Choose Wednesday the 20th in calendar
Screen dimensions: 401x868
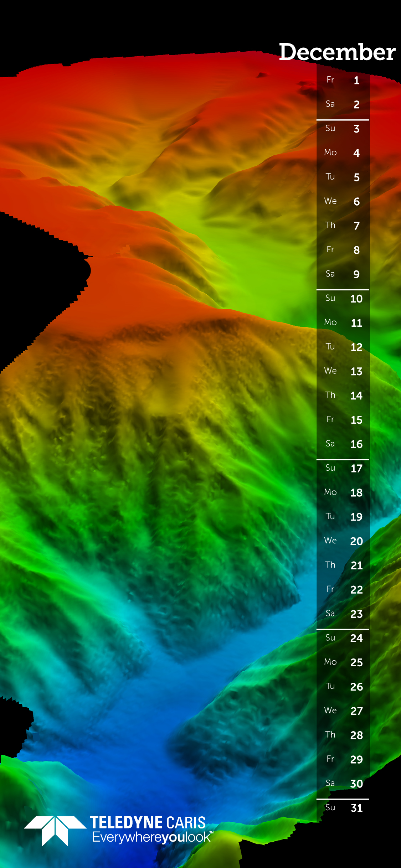[343, 541]
